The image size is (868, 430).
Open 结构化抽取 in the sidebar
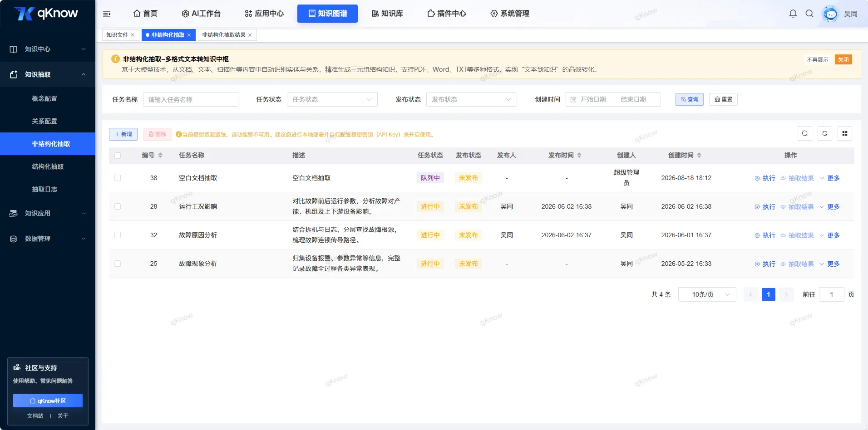pyautogui.click(x=48, y=166)
